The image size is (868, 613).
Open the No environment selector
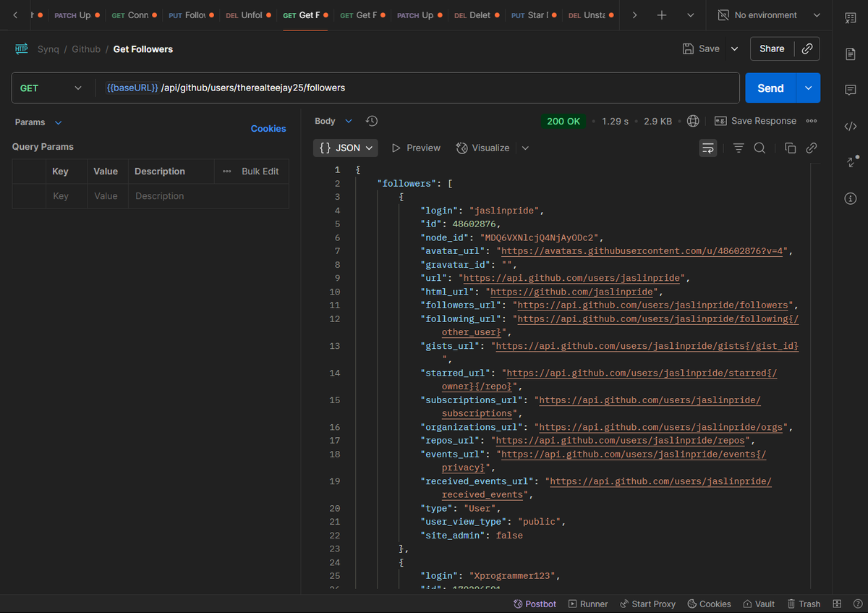tap(770, 15)
